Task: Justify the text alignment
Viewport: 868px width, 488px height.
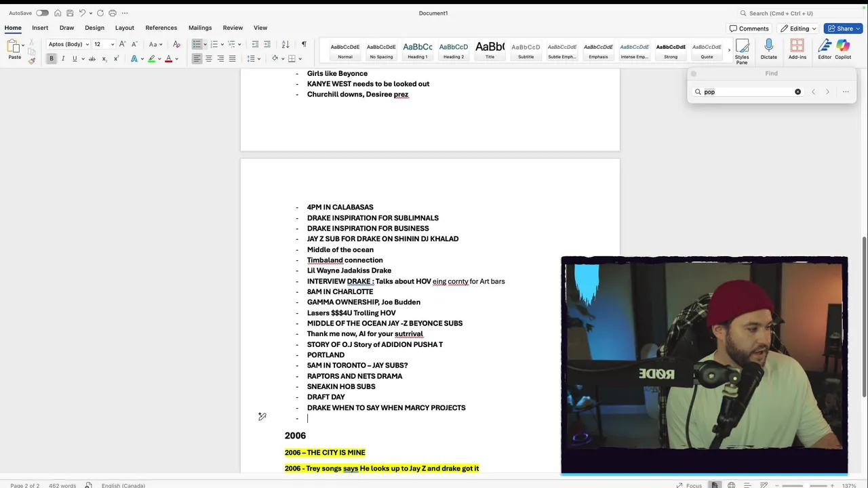Action: click(232, 59)
